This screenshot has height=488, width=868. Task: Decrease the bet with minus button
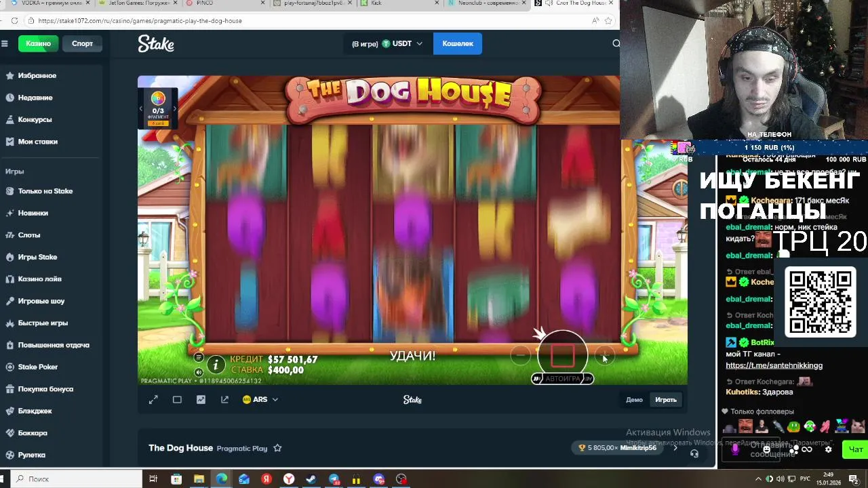520,354
